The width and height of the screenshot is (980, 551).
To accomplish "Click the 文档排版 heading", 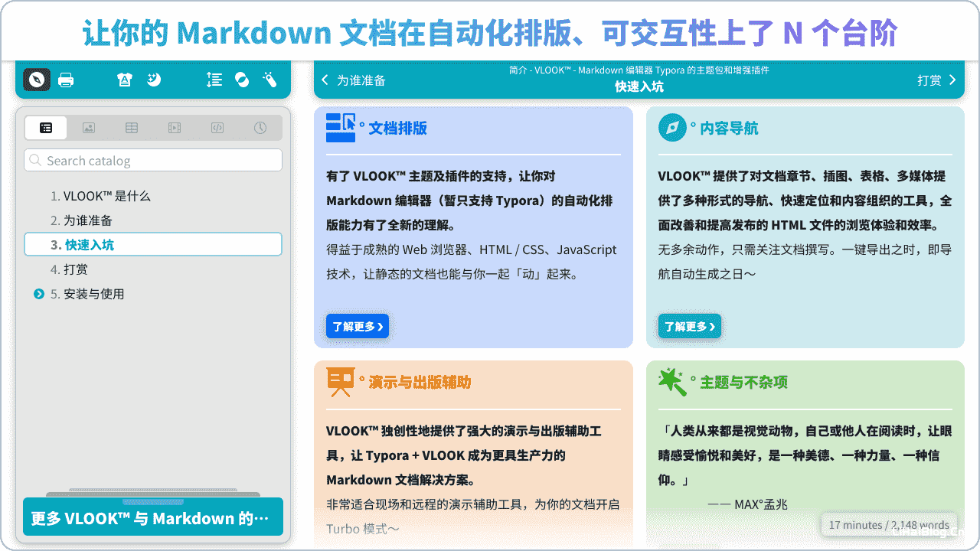I will pos(398,129).
